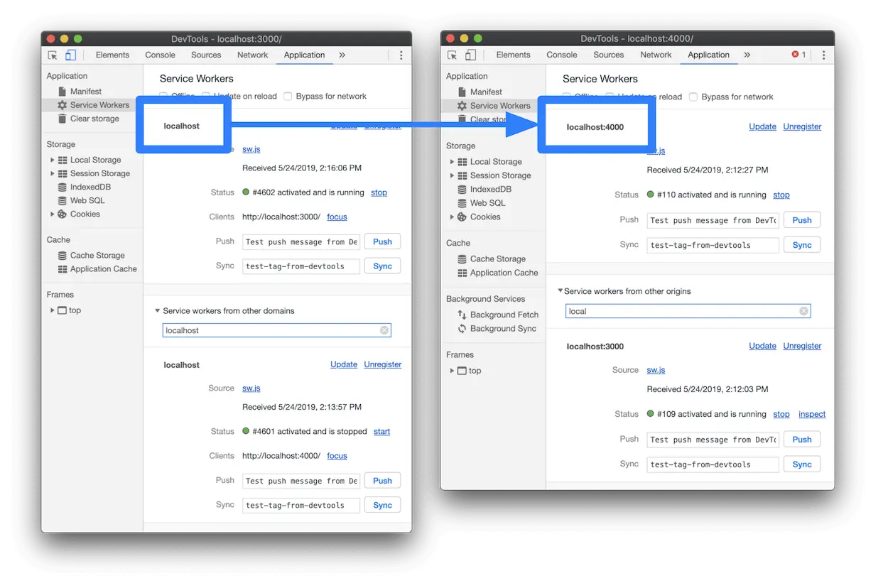Select Manifest in localhost:3000 window sidebar

point(85,92)
